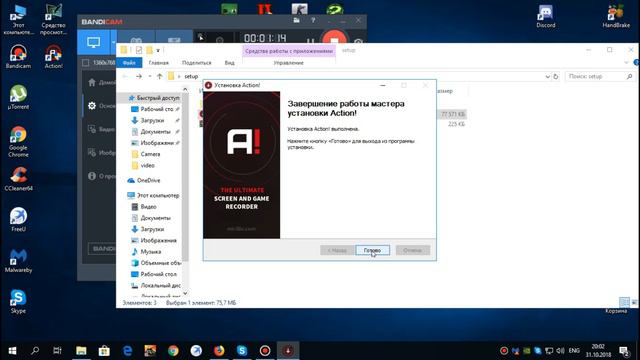Open Bandicam video settings section
The height and width of the screenshot is (360, 640).
pos(101,129)
